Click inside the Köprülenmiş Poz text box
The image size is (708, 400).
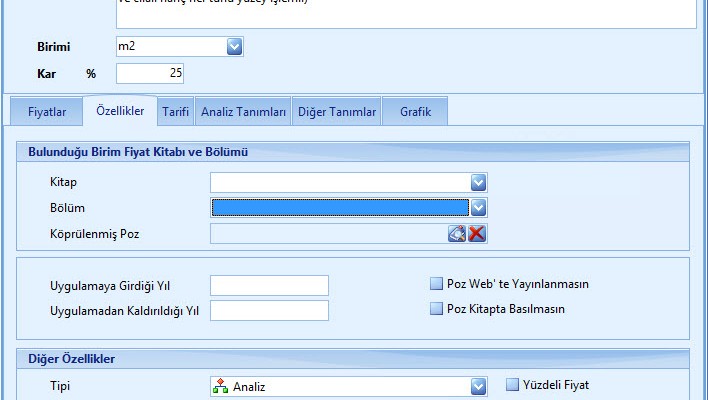(328, 233)
